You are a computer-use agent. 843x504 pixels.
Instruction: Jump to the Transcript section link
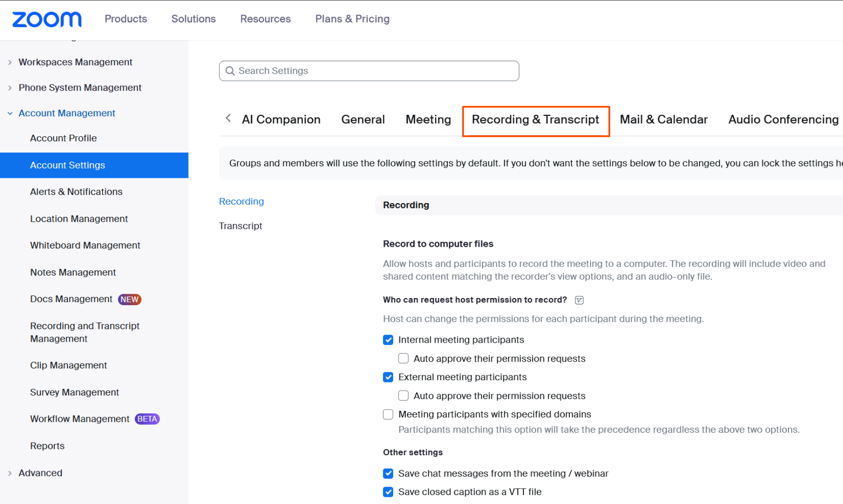(240, 226)
